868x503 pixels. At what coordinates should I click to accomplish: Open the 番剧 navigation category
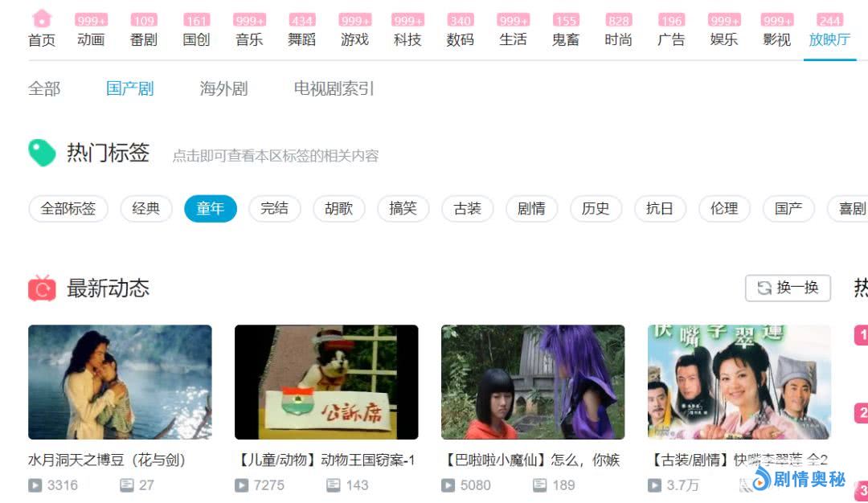click(143, 39)
